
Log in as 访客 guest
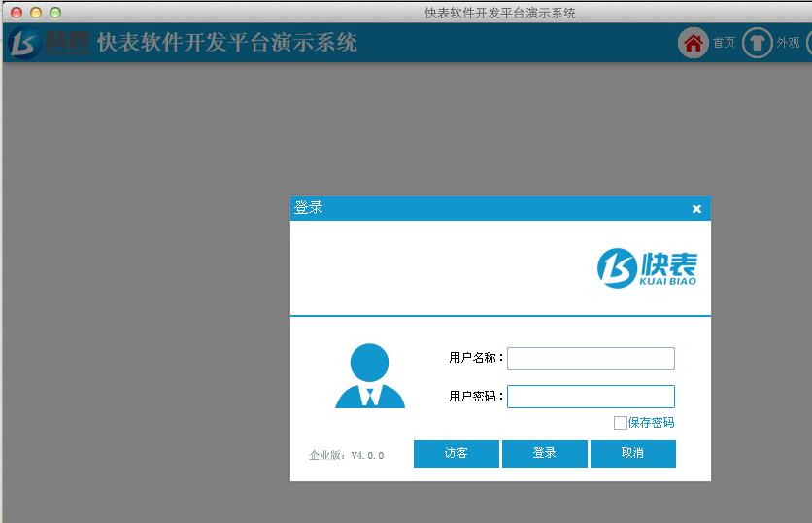coord(457,454)
